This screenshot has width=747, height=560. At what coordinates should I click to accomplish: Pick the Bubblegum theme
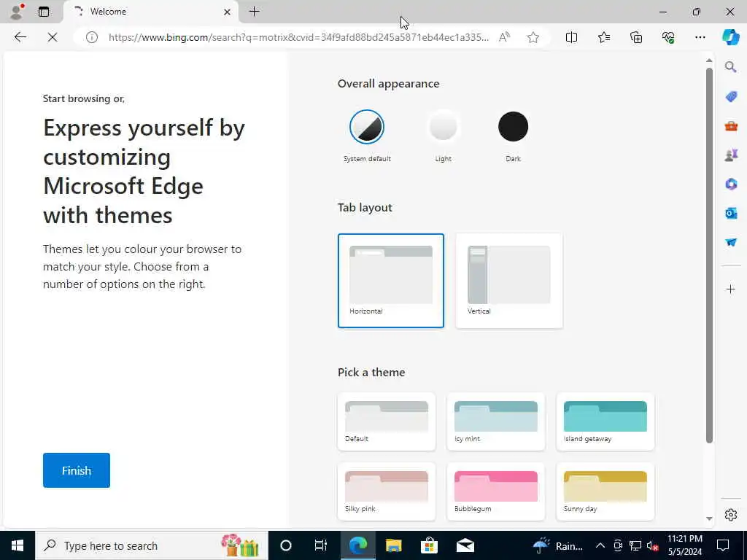pos(495,491)
